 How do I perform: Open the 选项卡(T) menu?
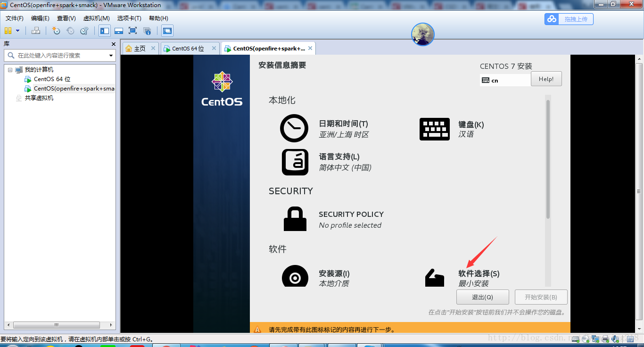(x=129, y=18)
